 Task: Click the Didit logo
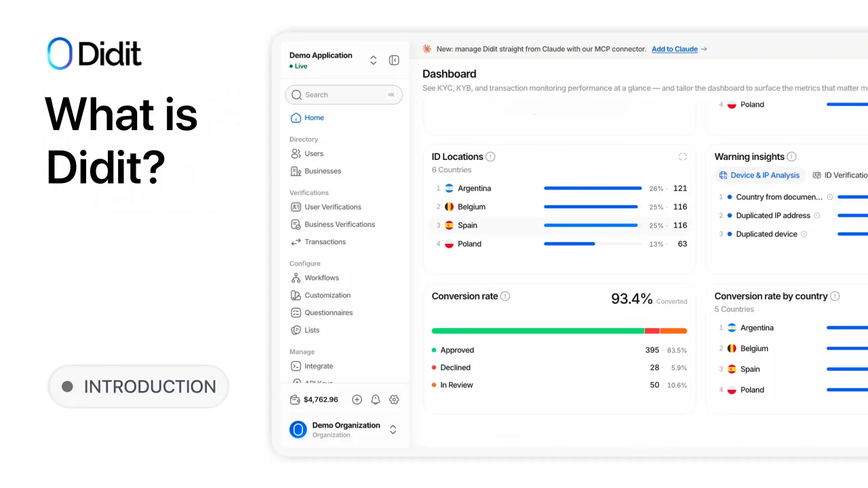click(x=94, y=54)
